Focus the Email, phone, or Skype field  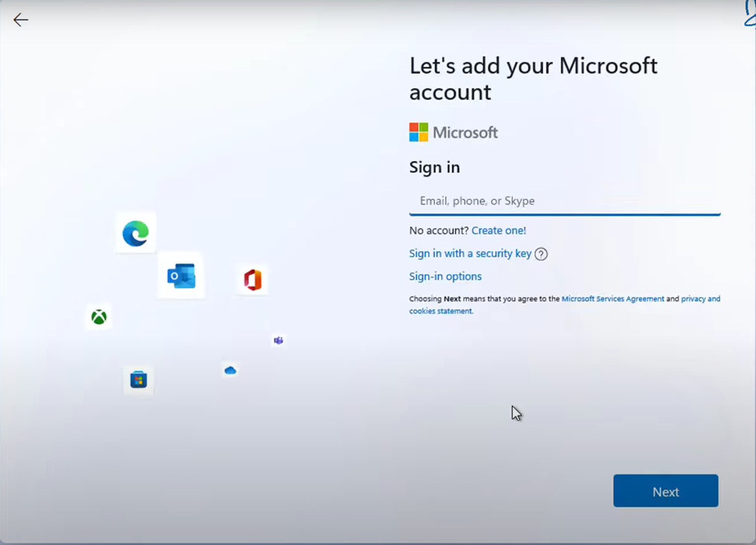(x=564, y=201)
